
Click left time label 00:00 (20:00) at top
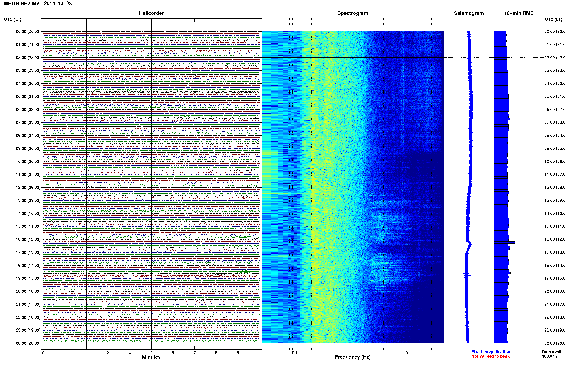pos(28,31)
